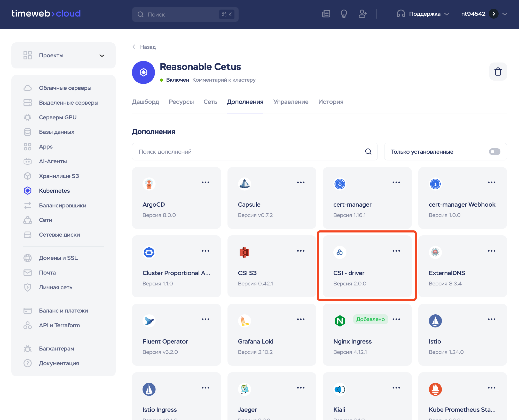
Task: Switch to the Ресурсы tab
Action: [181, 102]
